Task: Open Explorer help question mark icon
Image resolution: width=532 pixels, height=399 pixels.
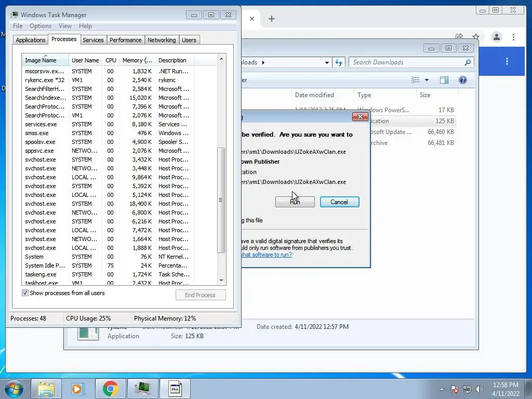Action: click(462, 80)
